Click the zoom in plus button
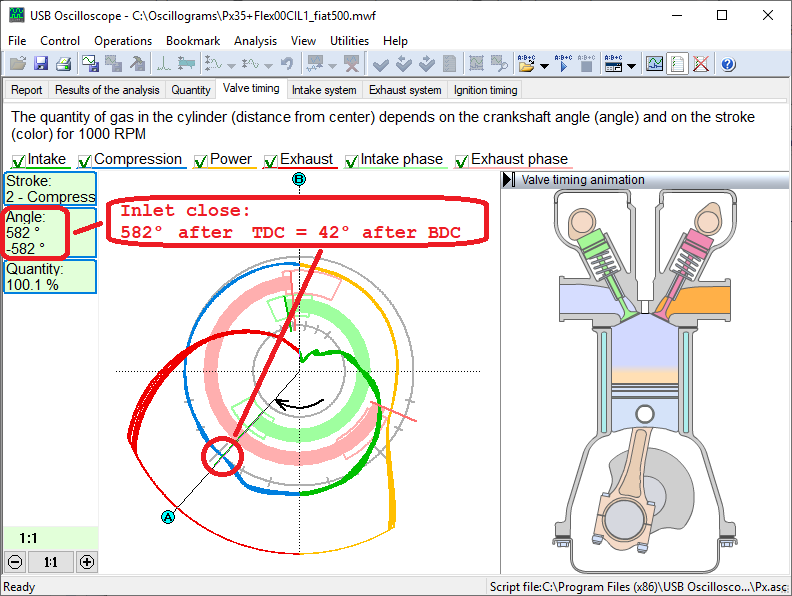Viewport: 792px width, 596px height. 87,562
